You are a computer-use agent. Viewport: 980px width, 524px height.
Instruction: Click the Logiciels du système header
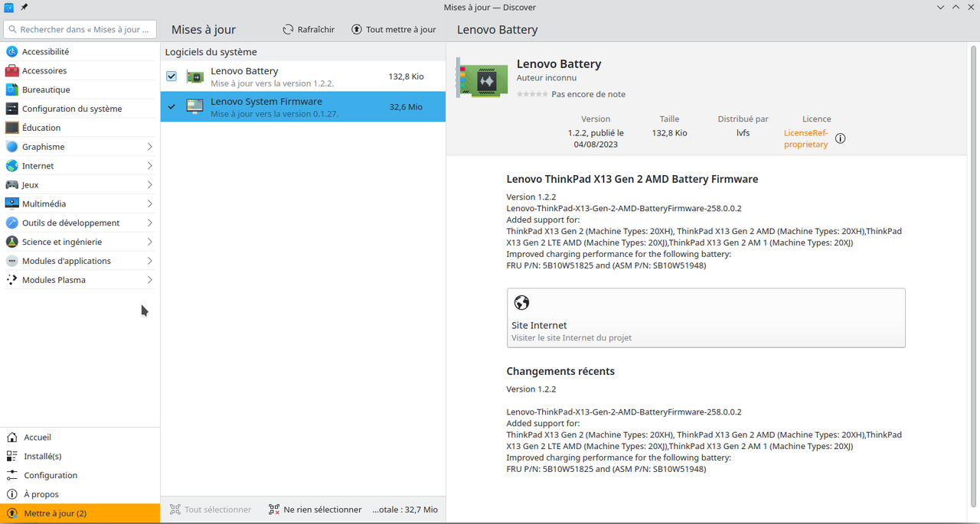[211, 52]
